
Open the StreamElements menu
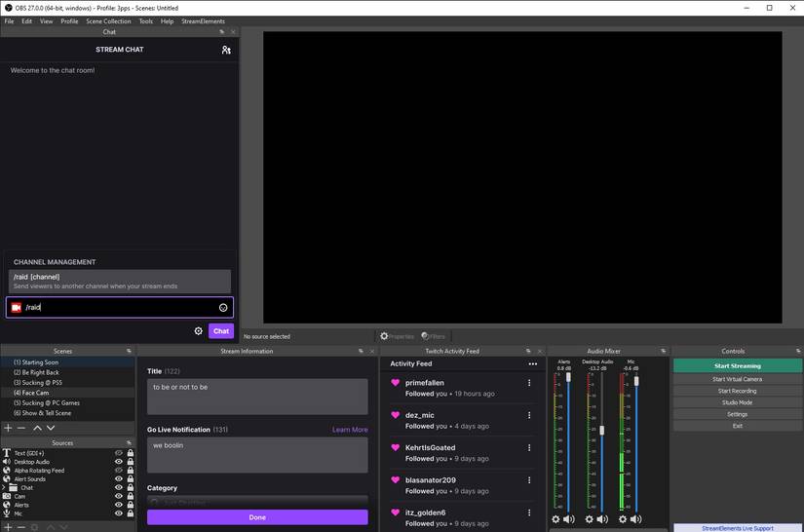pos(203,20)
